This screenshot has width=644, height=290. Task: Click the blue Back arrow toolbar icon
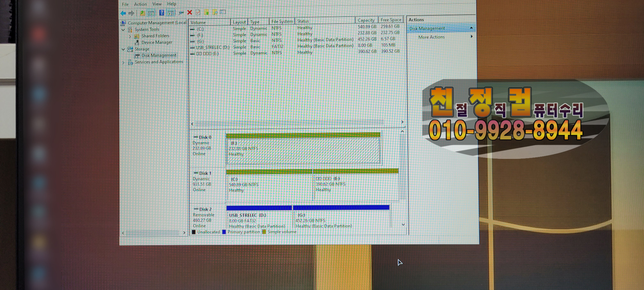coord(123,13)
